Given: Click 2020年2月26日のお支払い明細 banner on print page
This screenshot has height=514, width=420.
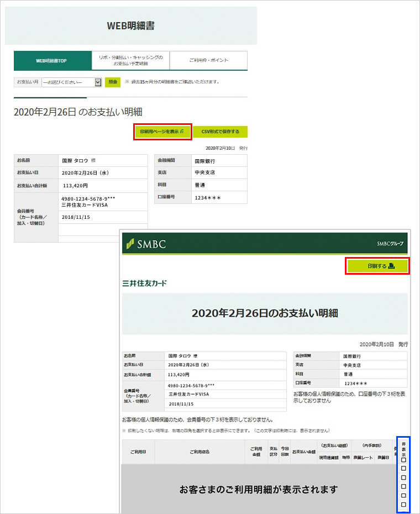Looking at the screenshot, I should [265, 313].
